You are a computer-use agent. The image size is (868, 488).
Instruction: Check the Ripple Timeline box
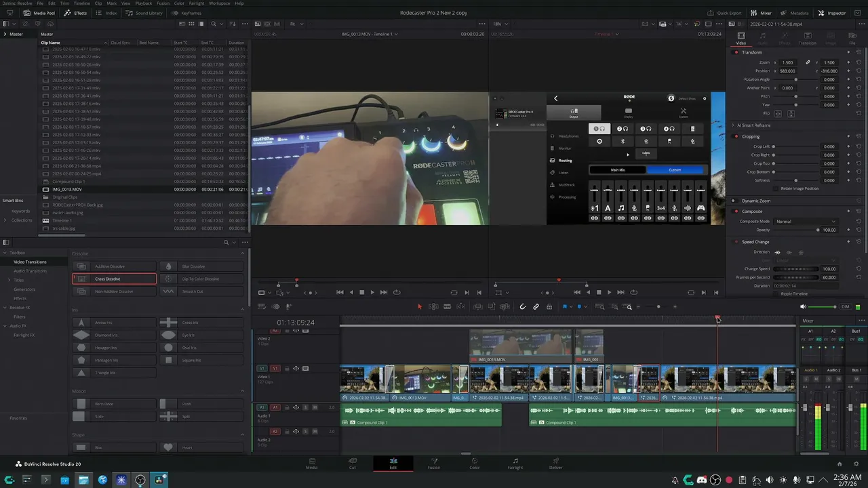777,294
